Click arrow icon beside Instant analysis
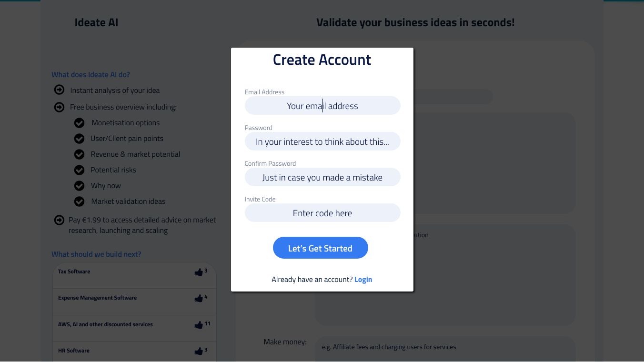This screenshot has width=644, height=362. click(x=59, y=90)
